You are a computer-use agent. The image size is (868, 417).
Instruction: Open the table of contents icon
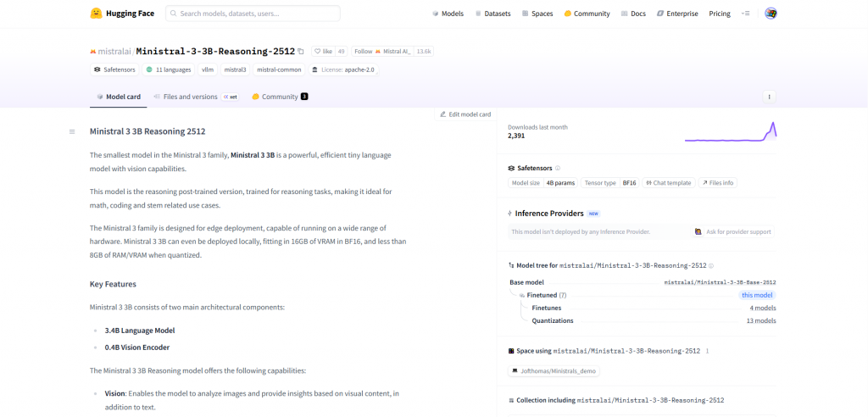pyautogui.click(x=72, y=131)
